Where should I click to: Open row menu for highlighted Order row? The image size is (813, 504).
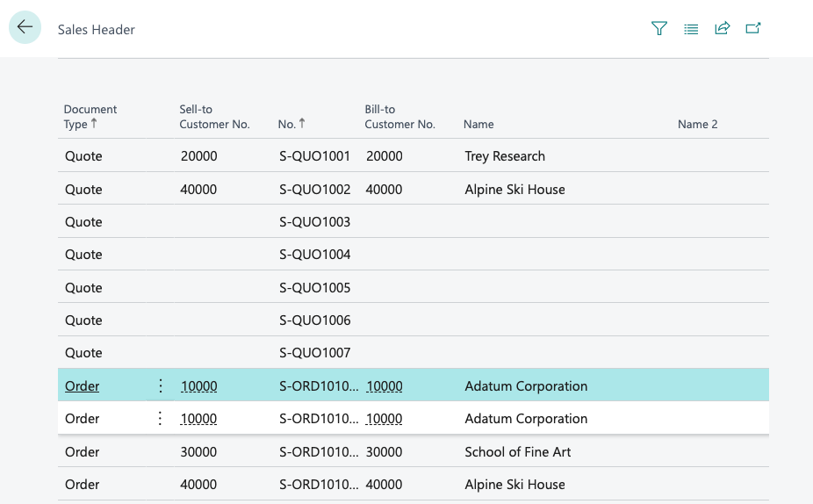point(161,385)
